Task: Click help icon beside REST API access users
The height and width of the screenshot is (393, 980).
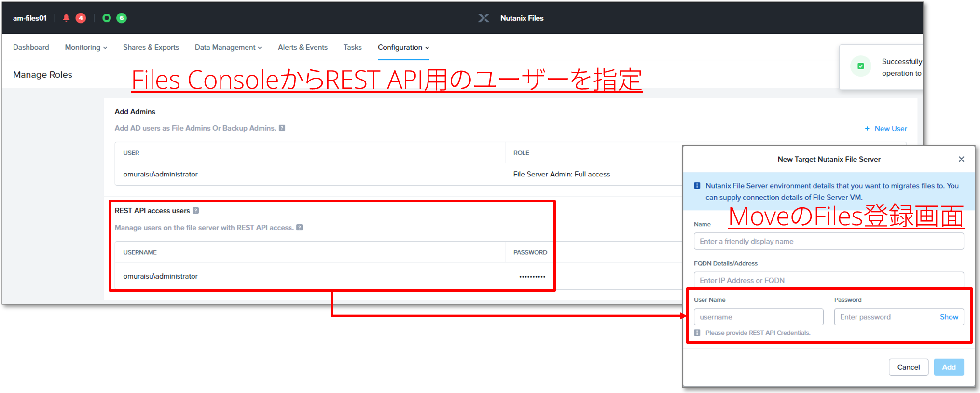Action: 196,211
